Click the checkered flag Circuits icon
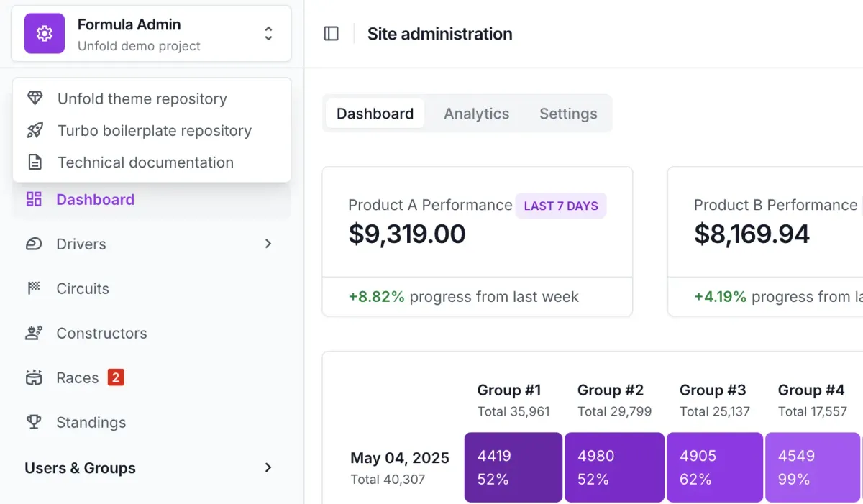This screenshot has height=504, width=863. coord(34,288)
